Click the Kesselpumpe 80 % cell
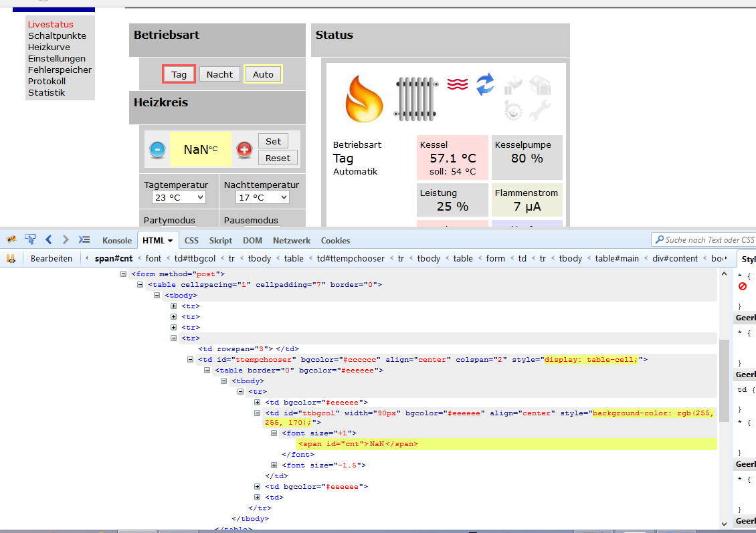The height and width of the screenshot is (533, 756). point(527,158)
